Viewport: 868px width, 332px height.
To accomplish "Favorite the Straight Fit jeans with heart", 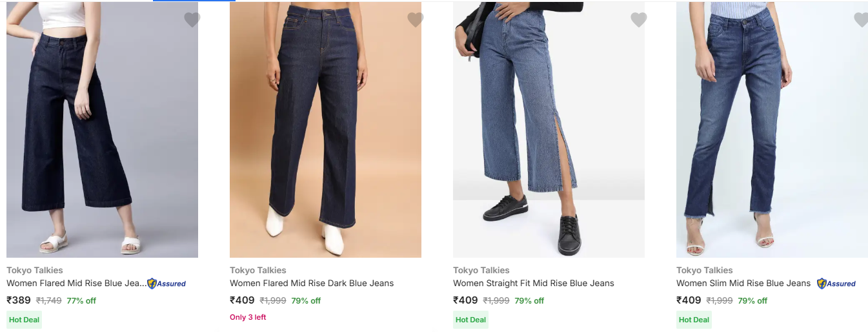I will (638, 20).
